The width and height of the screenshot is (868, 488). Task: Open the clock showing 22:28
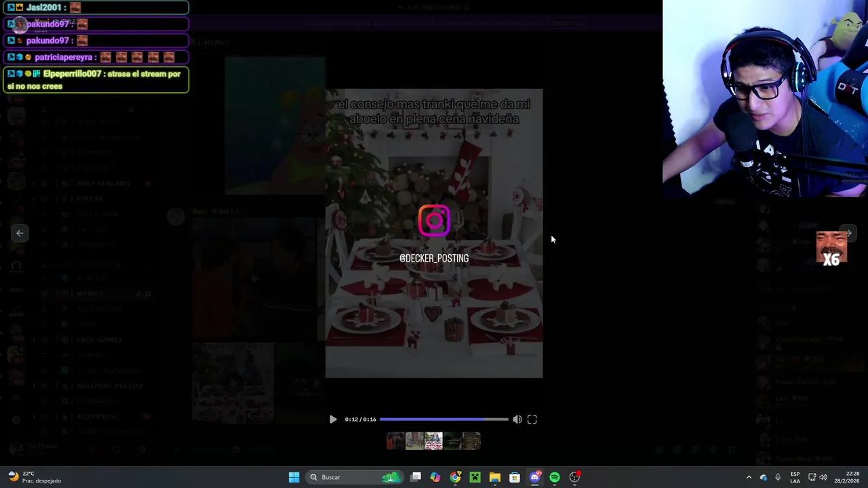click(x=848, y=477)
